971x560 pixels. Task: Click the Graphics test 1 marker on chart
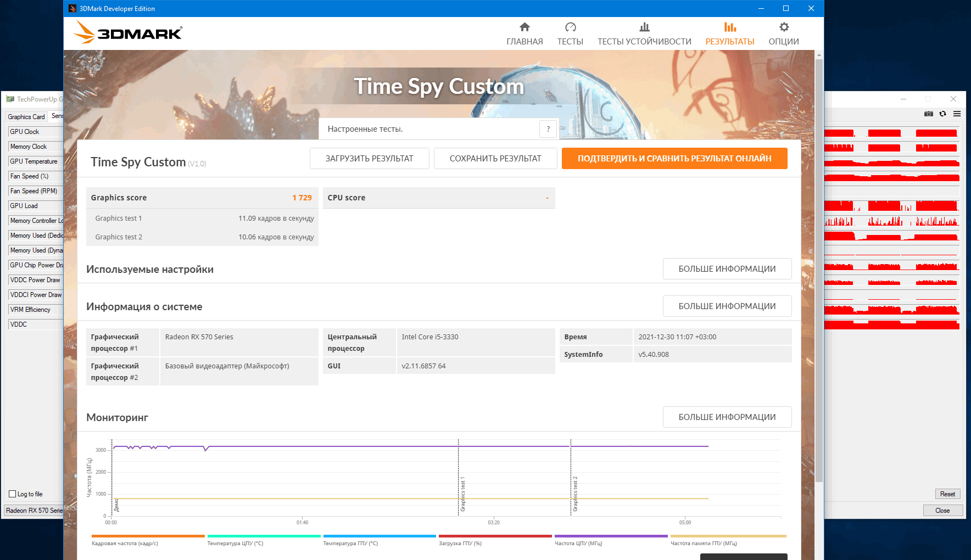click(x=462, y=494)
